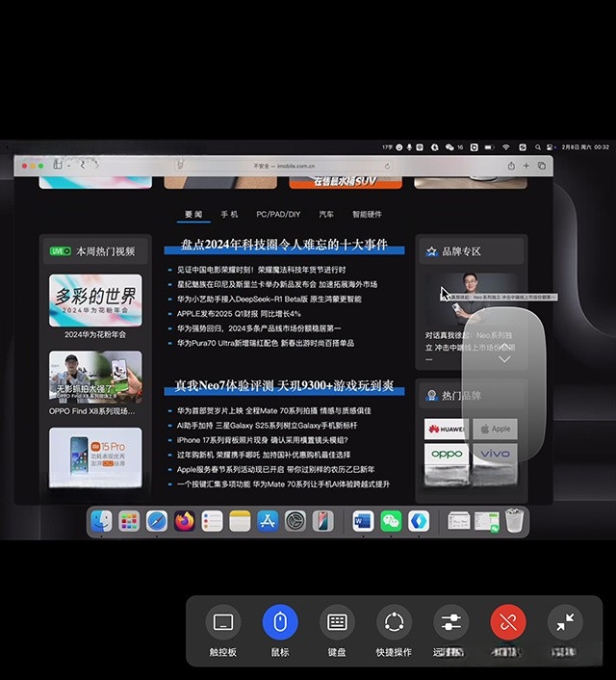Select the PC/PAD/DIY tab
The height and width of the screenshot is (680, 616).
(x=278, y=214)
